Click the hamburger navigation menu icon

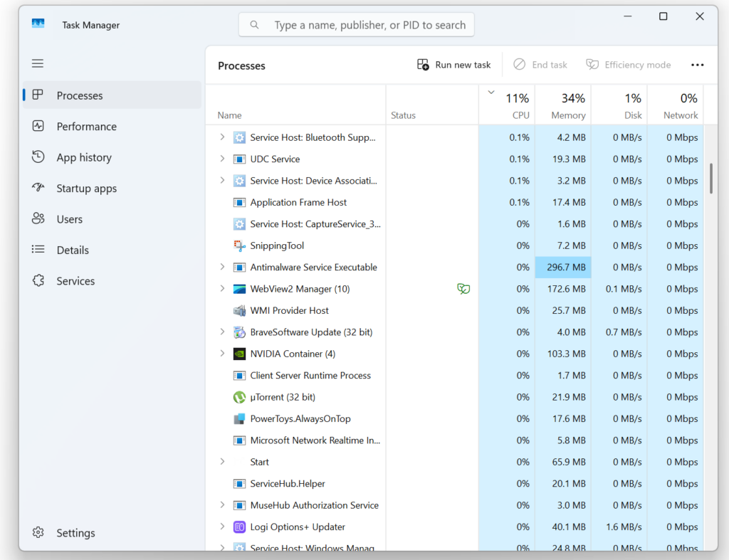click(38, 63)
